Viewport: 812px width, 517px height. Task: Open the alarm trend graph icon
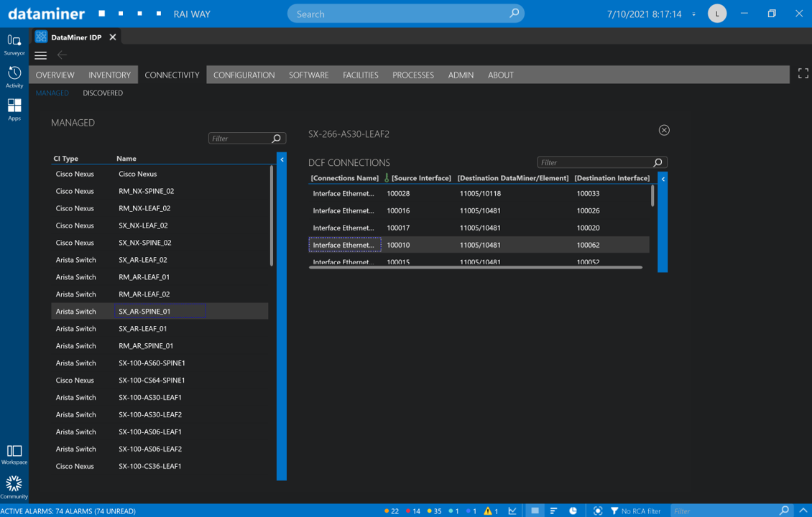[512, 511]
